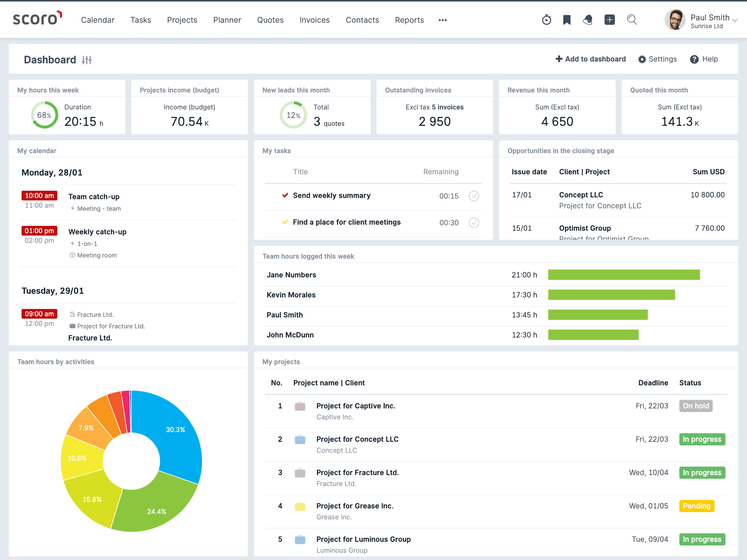Click the Revenue this month value 4 650

557,122
